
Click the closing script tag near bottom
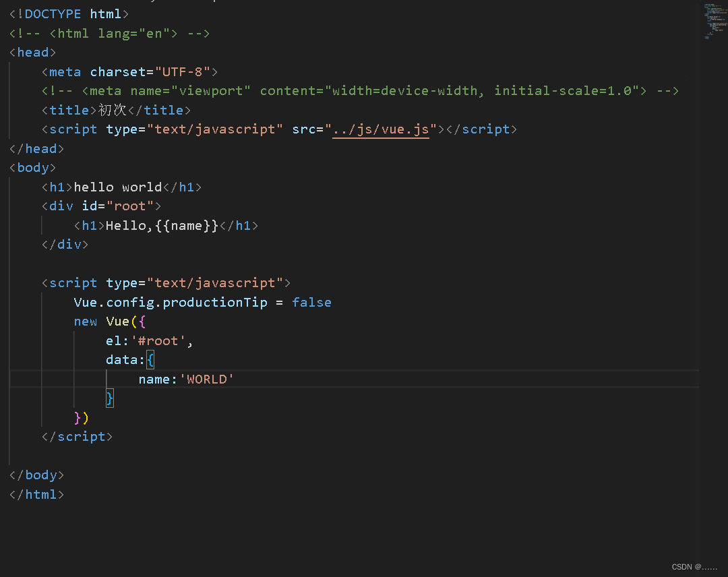[77, 437]
